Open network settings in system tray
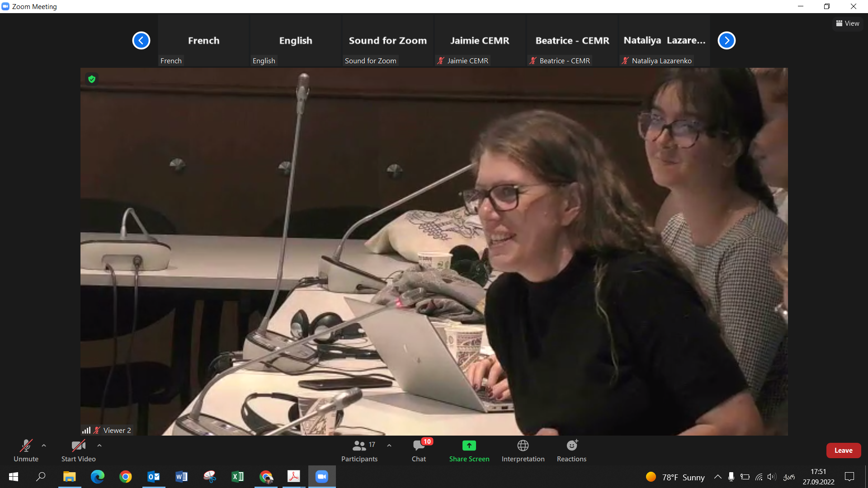This screenshot has height=488, width=868. coord(759,477)
